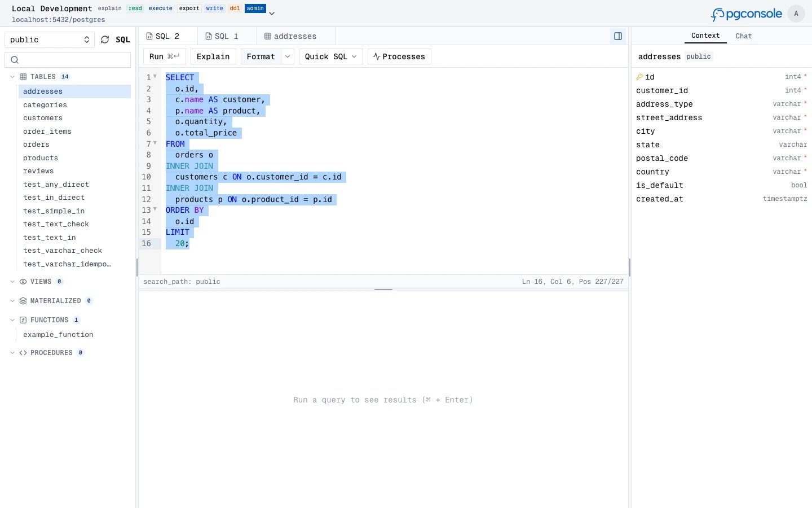Open the public schema selector
Screen dimensions: 812x508
50,40
